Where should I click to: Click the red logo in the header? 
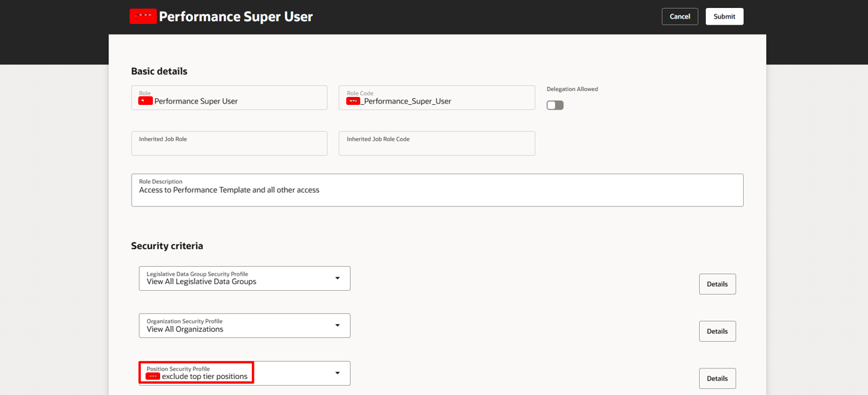tap(143, 17)
